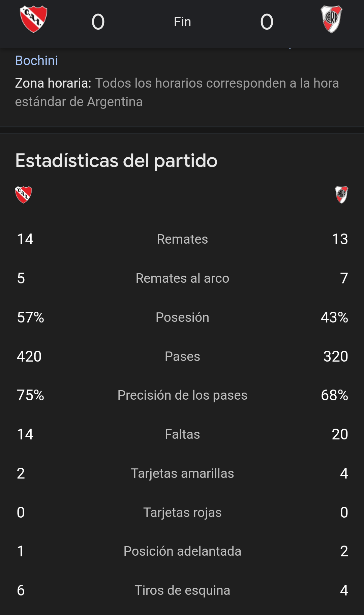Select the Remates statistic row

coord(182,239)
